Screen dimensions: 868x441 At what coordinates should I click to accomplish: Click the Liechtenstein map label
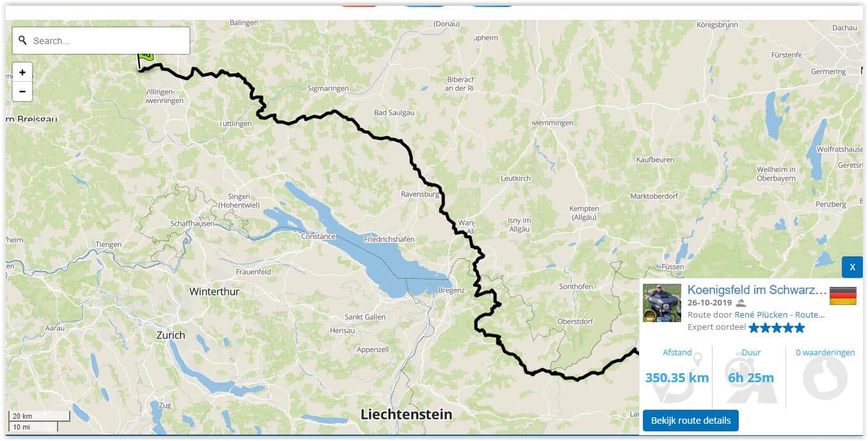pyautogui.click(x=406, y=414)
